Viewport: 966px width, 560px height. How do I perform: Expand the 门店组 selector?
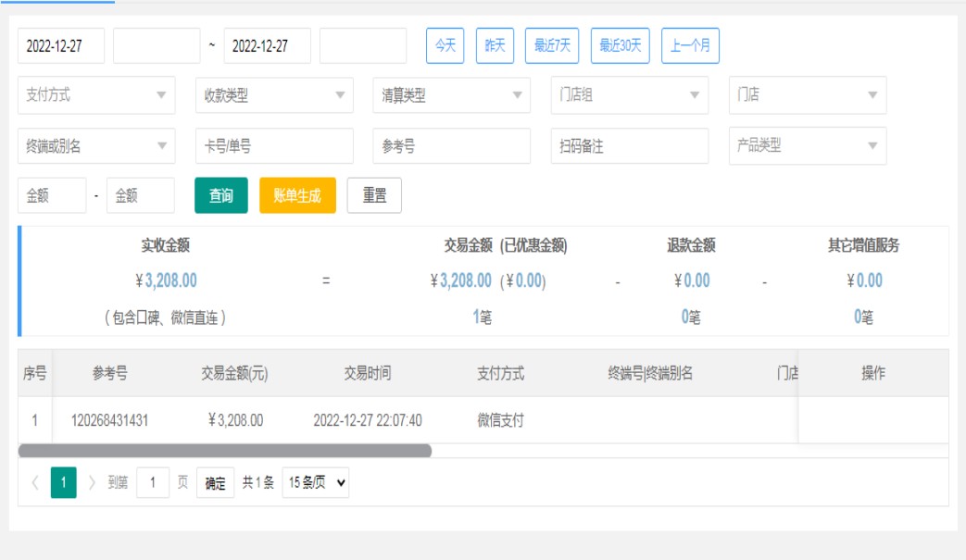630,95
